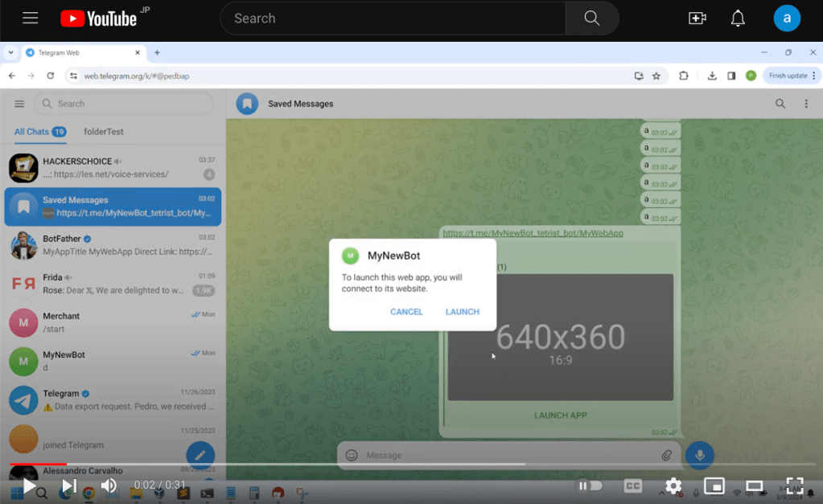Switch to miniplayer mode
Image resolution: width=823 pixels, height=504 pixels.
(x=714, y=486)
